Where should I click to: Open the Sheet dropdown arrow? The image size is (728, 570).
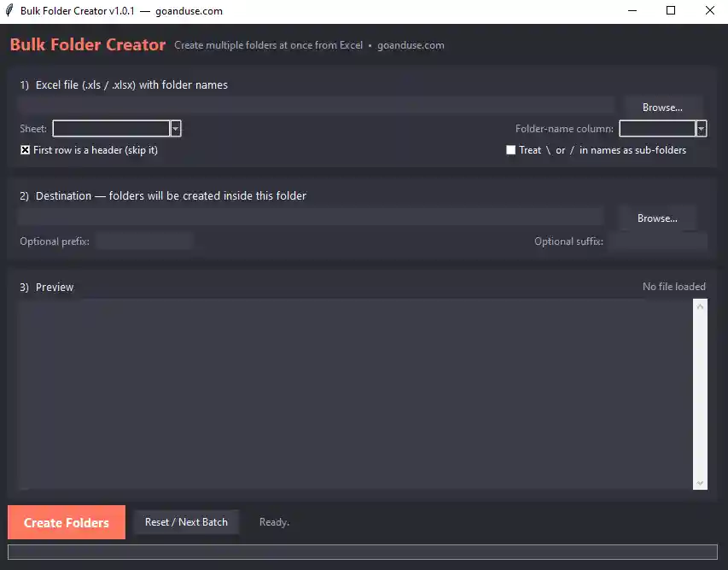pos(176,129)
